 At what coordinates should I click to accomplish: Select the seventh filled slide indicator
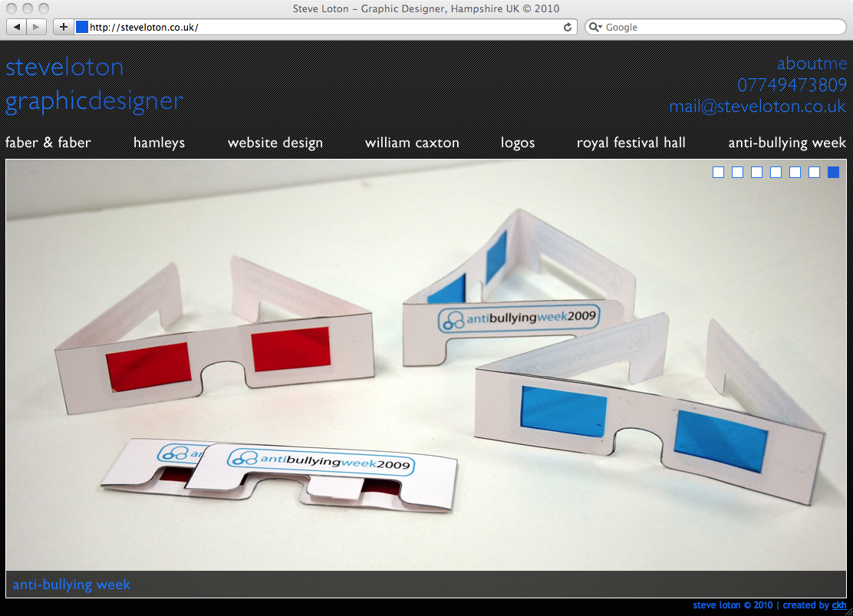click(833, 173)
